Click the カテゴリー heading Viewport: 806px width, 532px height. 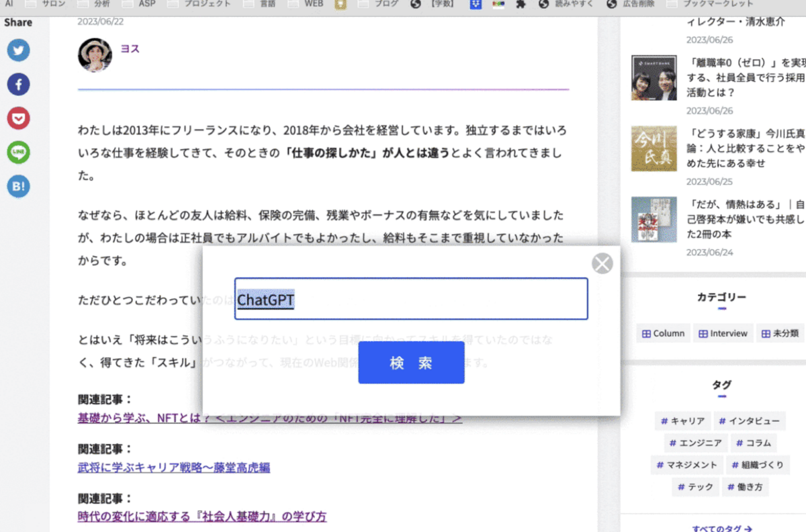pyautogui.click(x=722, y=297)
